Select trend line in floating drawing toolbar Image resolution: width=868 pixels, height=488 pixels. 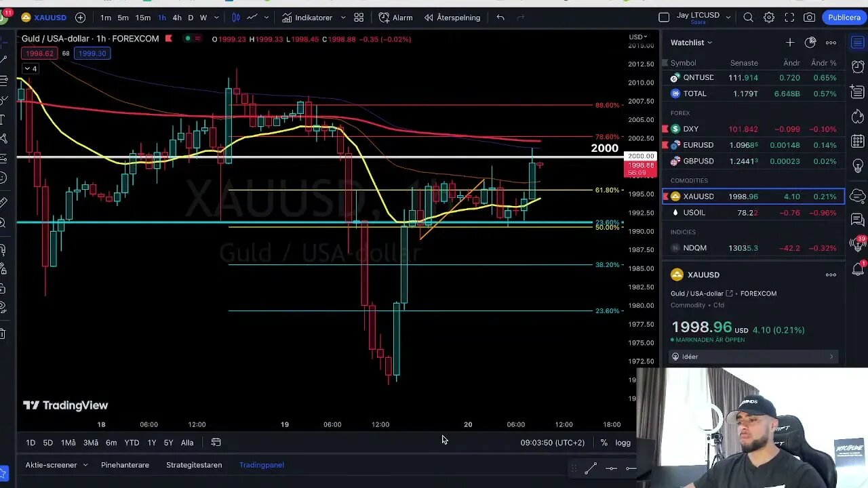click(x=591, y=468)
